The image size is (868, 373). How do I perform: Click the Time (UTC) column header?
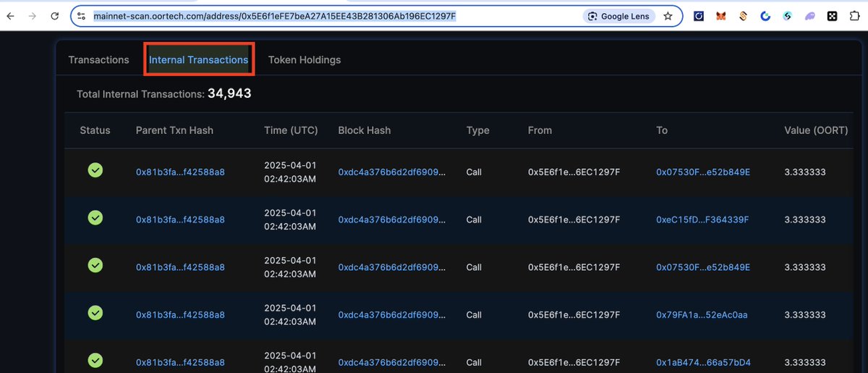point(291,130)
